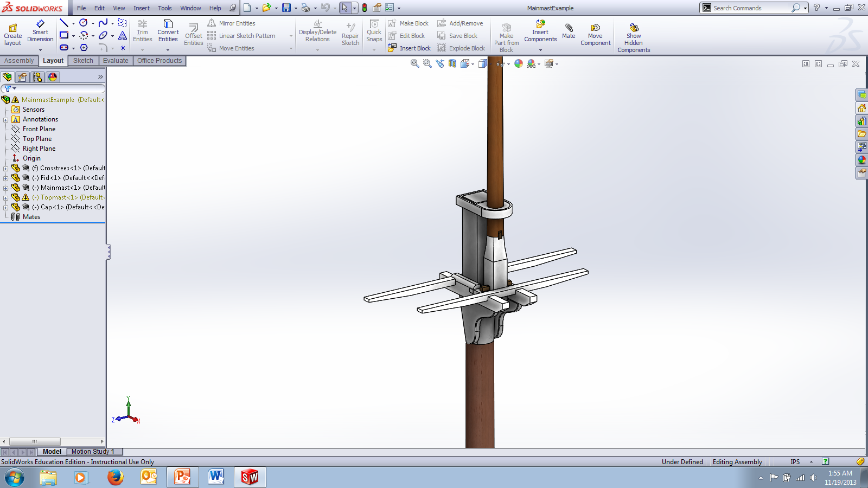Image resolution: width=868 pixels, height=488 pixels.
Task: Expand the Mainmast<1> component node
Action: 6,188
